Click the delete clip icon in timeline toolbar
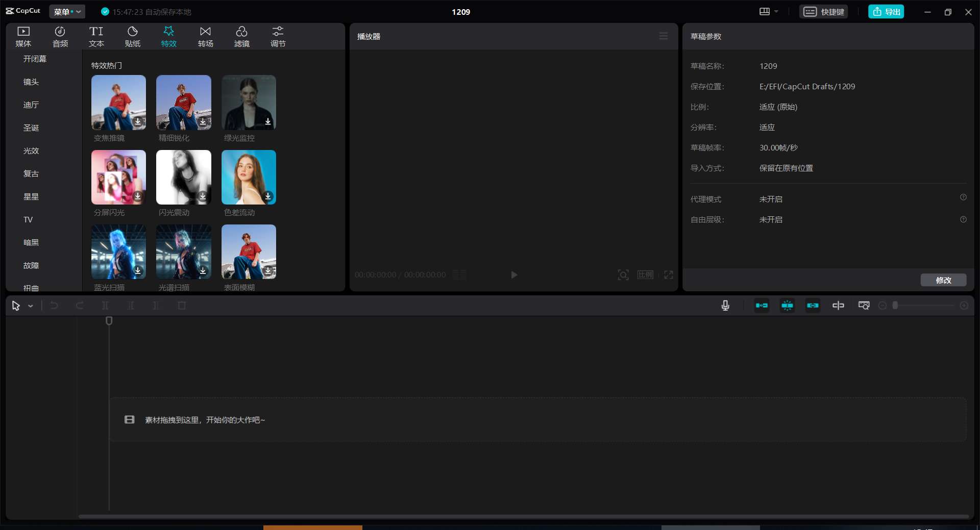Screen dimensions: 980x530 point(182,306)
